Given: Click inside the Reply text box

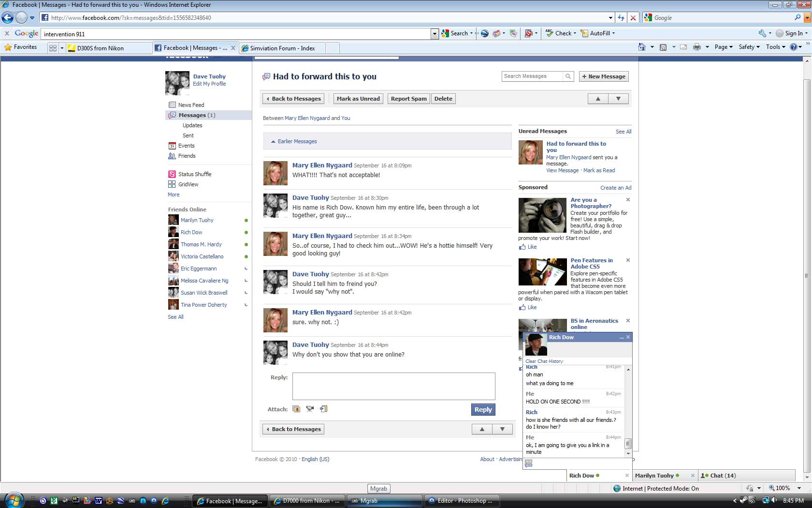Looking at the screenshot, I should tap(393, 386).
